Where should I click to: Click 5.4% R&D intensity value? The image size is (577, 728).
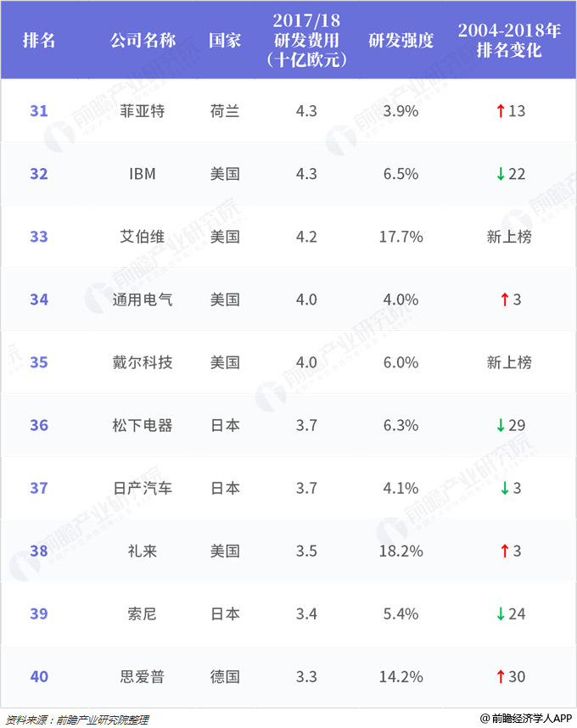point(401,613)
